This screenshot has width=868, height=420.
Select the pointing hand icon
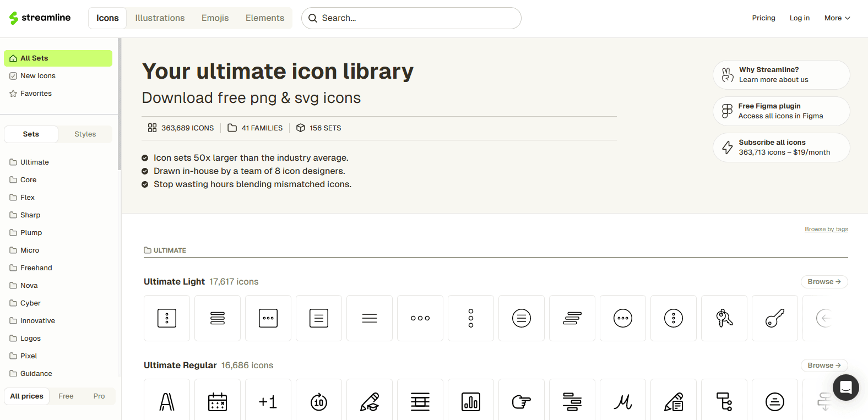[522, 402]
